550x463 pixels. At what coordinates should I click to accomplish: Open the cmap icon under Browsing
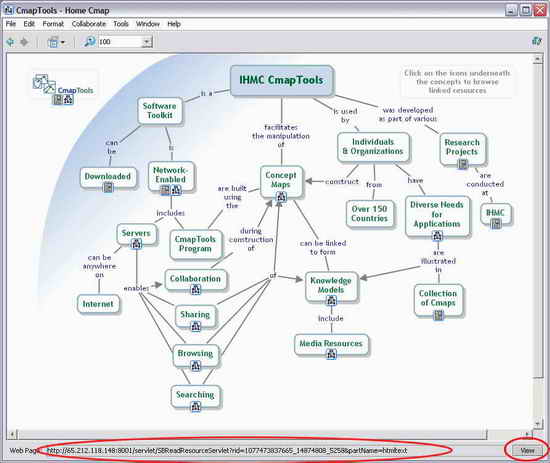[195, 366]
